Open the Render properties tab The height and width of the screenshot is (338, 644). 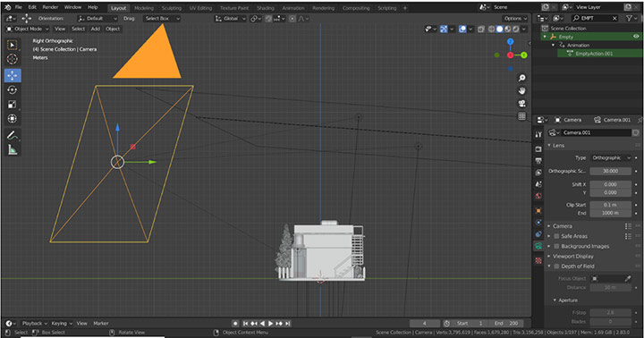538,149
